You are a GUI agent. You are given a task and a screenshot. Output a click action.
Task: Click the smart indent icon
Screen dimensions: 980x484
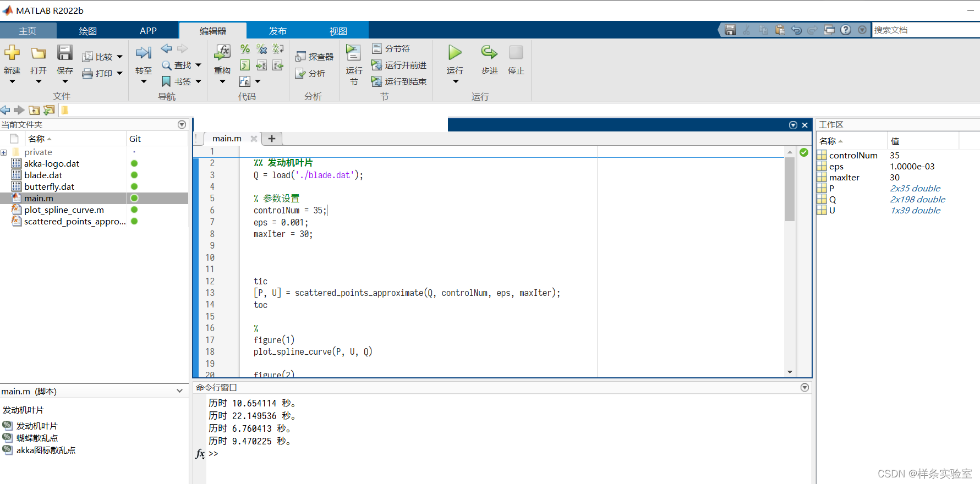245,65
